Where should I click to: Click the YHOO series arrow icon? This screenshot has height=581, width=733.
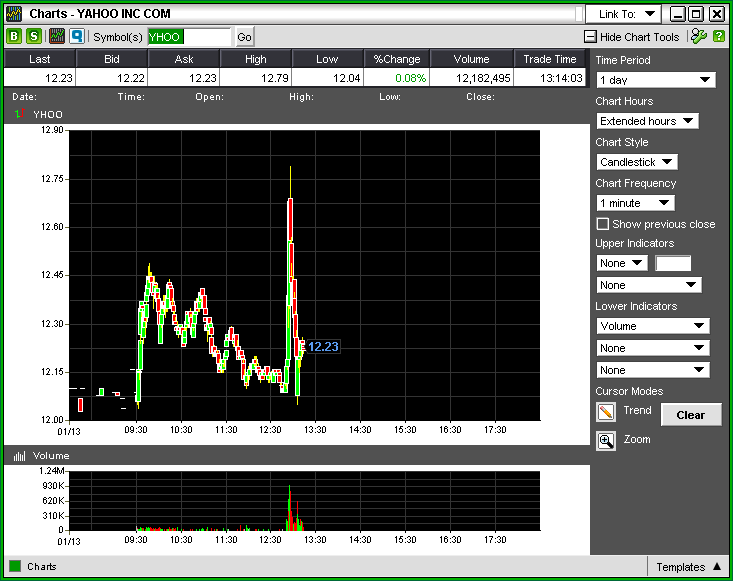20,114
